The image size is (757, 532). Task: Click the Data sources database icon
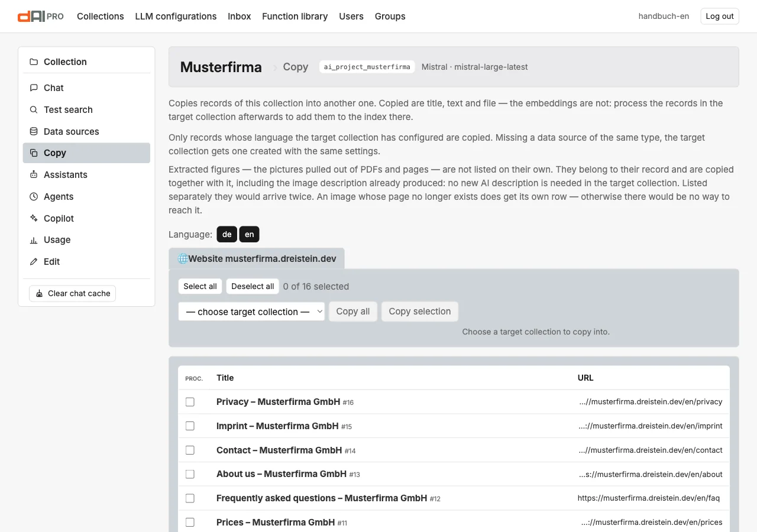[34, 132]
